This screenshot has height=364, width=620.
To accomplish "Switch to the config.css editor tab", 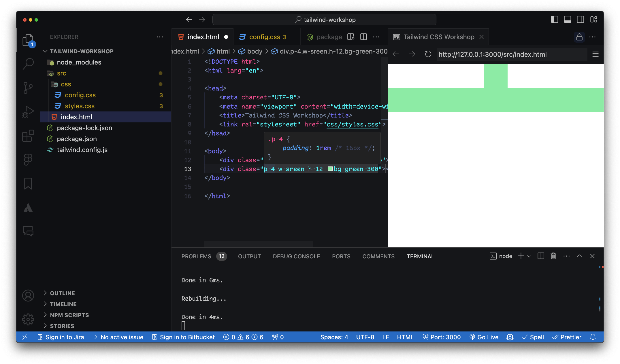I will click(x=264, y=37).
